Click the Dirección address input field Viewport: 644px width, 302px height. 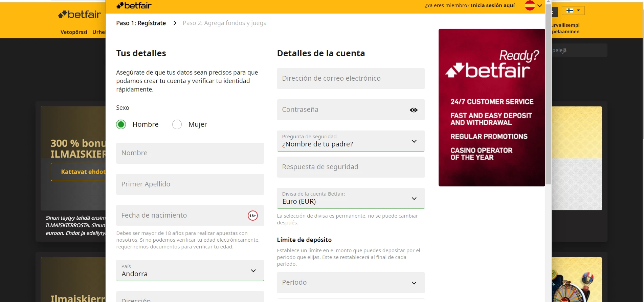[x=190, y=297]
